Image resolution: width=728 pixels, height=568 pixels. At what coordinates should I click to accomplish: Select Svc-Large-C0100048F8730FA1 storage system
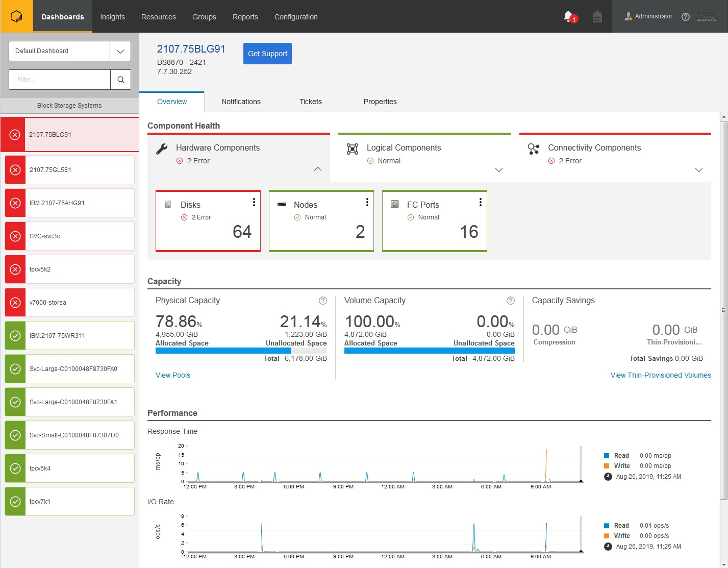(69, 402)
